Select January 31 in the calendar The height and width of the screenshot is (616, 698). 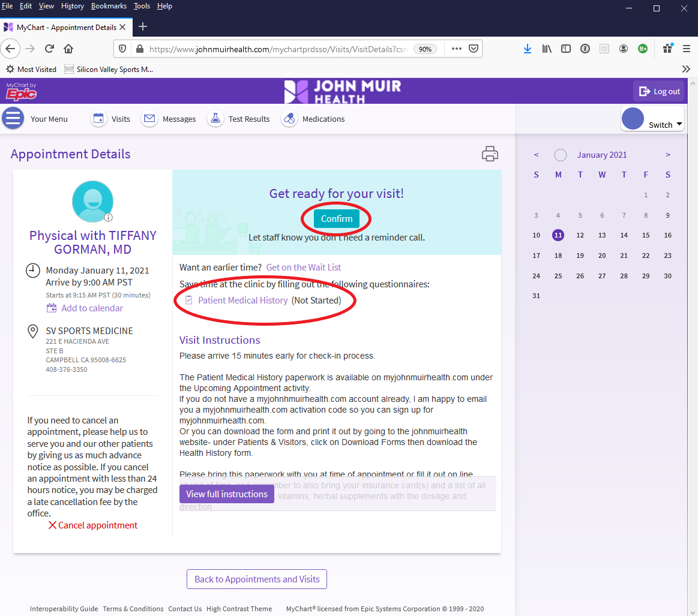point(536,296)
